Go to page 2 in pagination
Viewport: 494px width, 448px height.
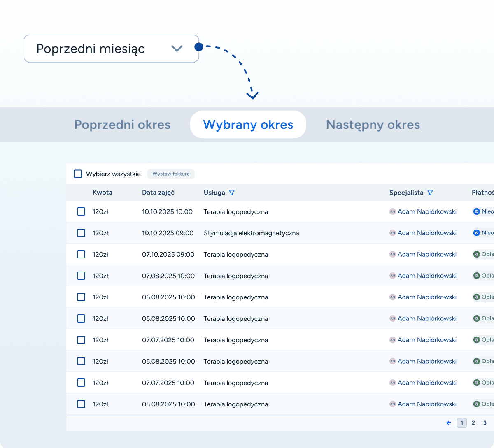[x=473, y=423]
